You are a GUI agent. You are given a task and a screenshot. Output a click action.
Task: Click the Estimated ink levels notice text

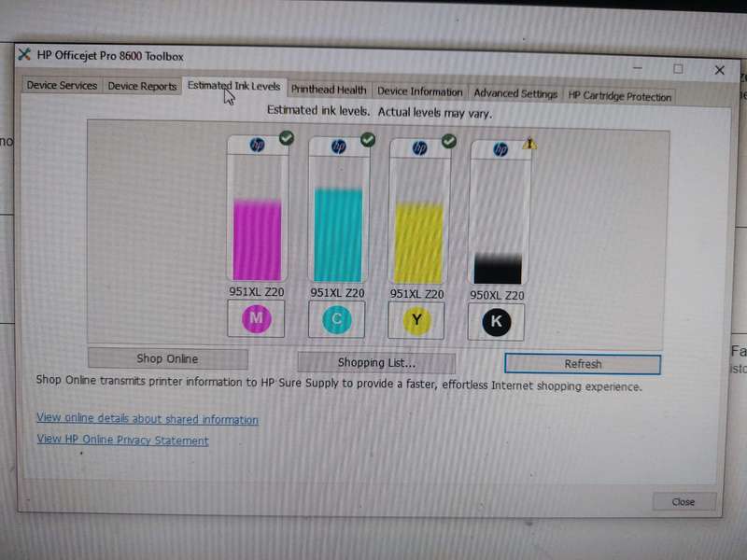click(379, 112)
